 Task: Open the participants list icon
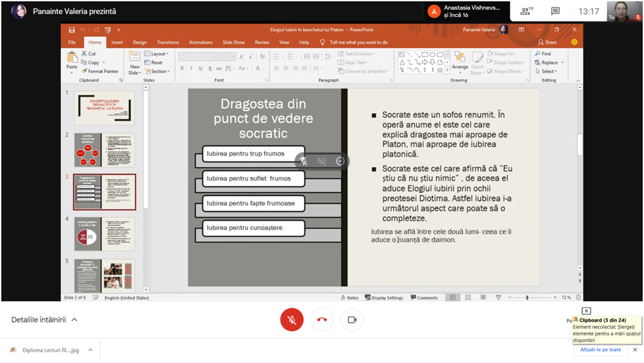525,11
